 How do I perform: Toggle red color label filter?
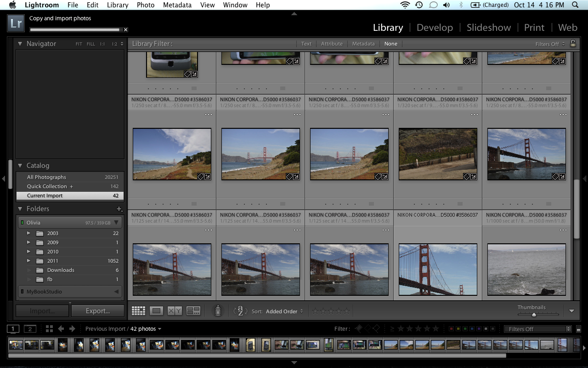tap(451, 329)
